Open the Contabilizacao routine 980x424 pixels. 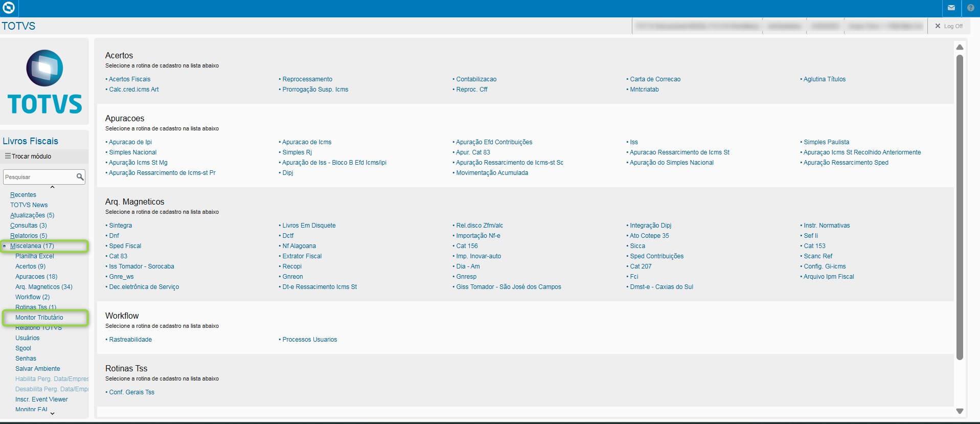pyautogui.click(x=476, y=79)
